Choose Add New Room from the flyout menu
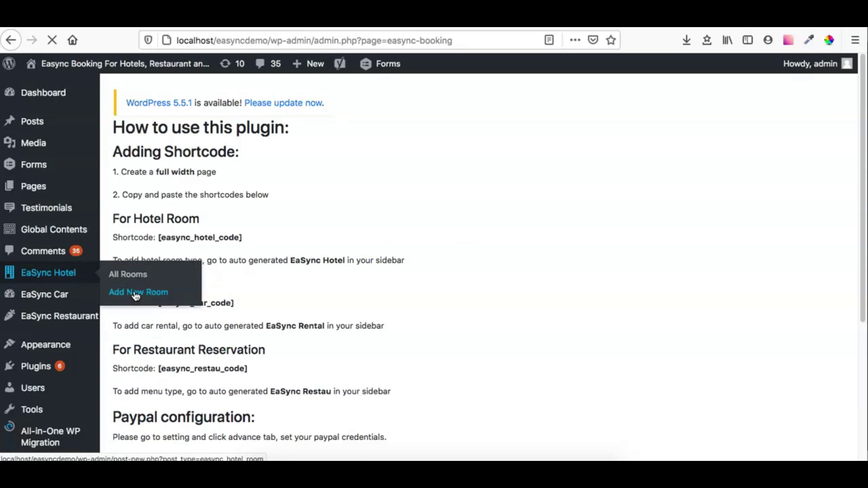This screenshot has width=868, height=488. coord(138,292)
